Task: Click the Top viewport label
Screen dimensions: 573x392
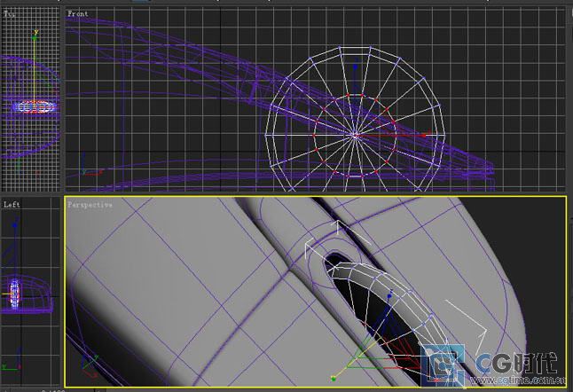Action: click(10, 14)
